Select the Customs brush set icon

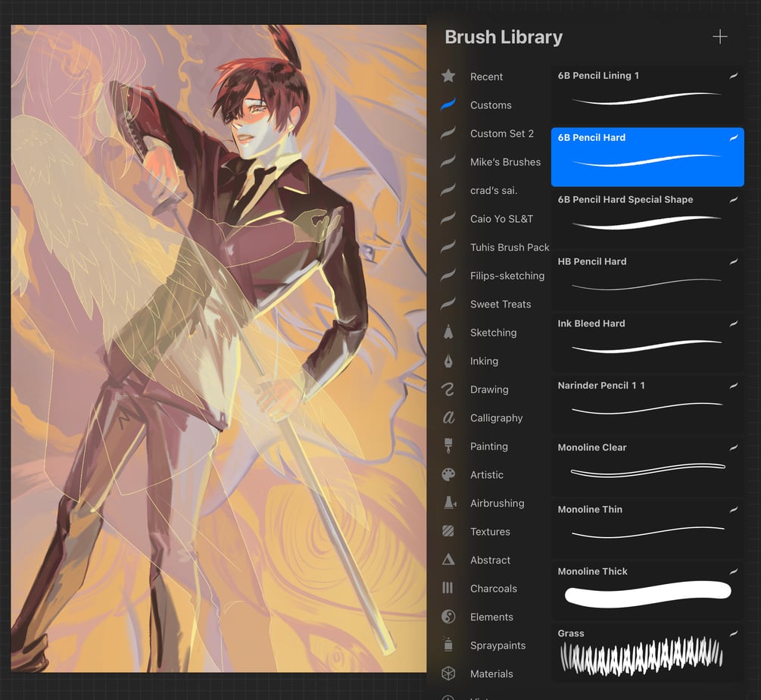448,105
